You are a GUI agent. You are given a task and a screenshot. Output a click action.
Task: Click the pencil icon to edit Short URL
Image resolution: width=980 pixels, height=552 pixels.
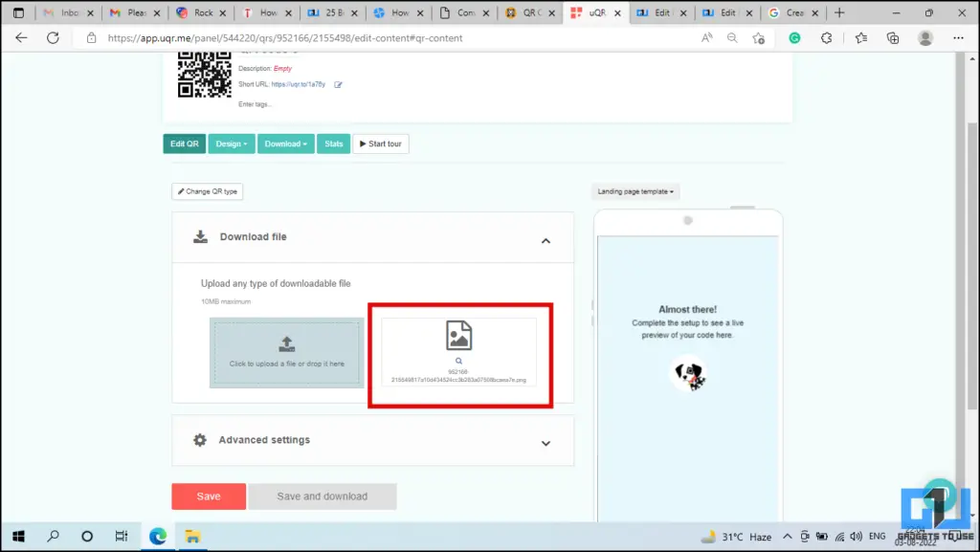(339, 84)
